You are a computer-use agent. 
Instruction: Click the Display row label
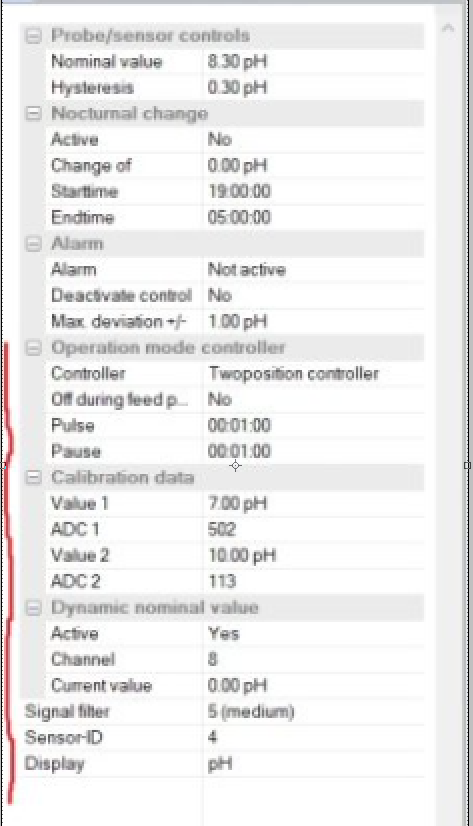click(54, 764)
